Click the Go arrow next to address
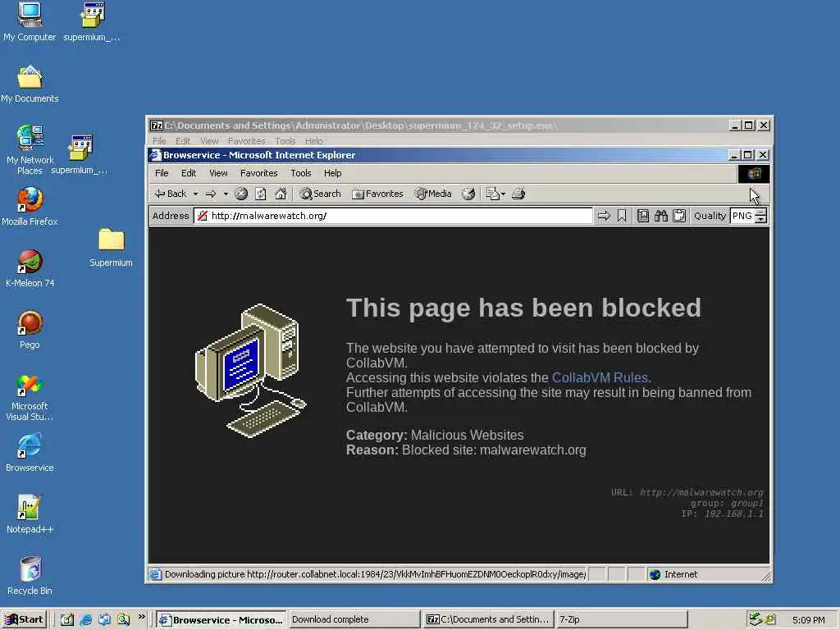The height and width of the screenshot is (630, 840). [x=604, y=216]
